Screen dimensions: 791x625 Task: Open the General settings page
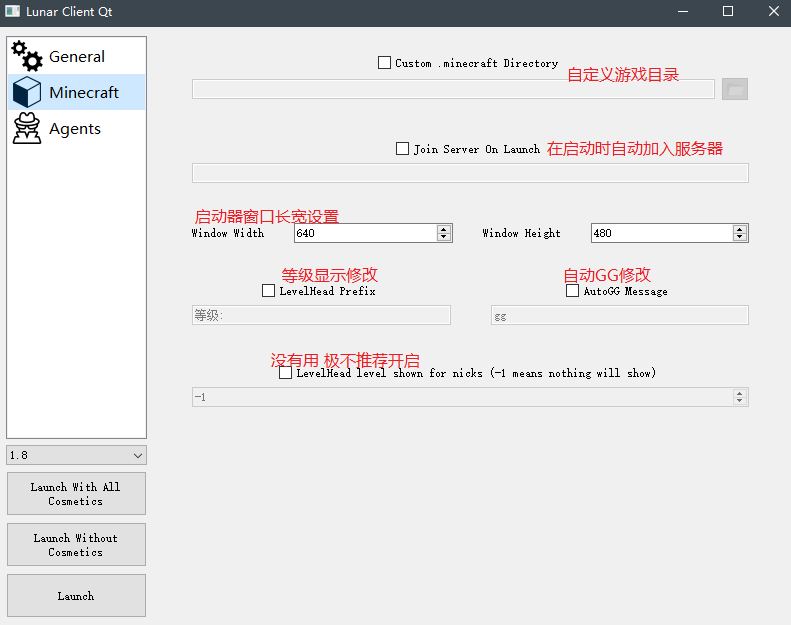tap(77, 56)
